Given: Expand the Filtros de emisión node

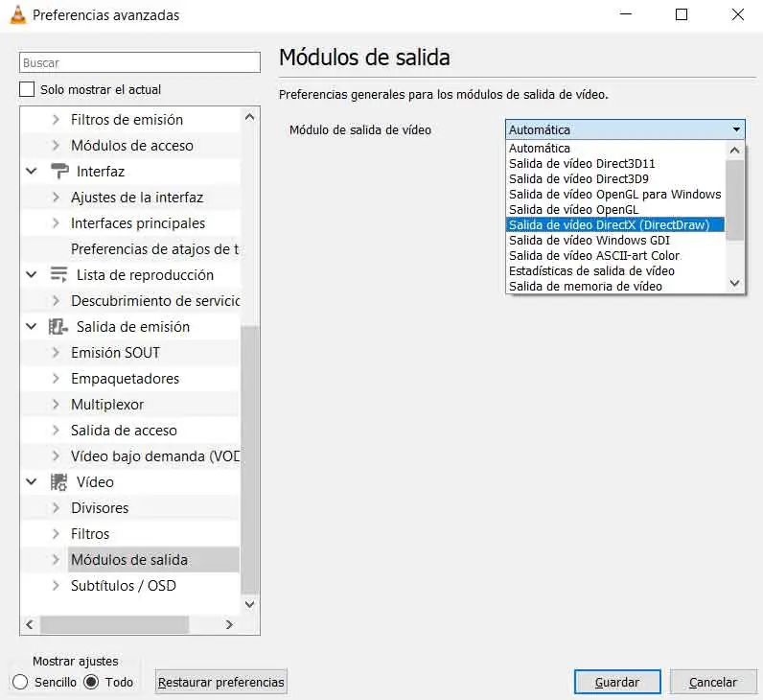Looking at the screenshot, I should [x=56, y=120].
